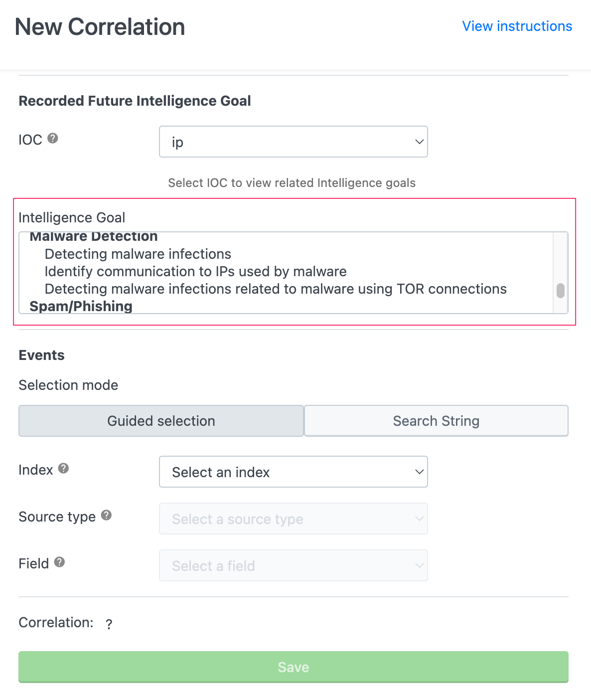
Task: Open the IOC dropdown showing ip
Action: pyautogui.click(x=293, y=142)
